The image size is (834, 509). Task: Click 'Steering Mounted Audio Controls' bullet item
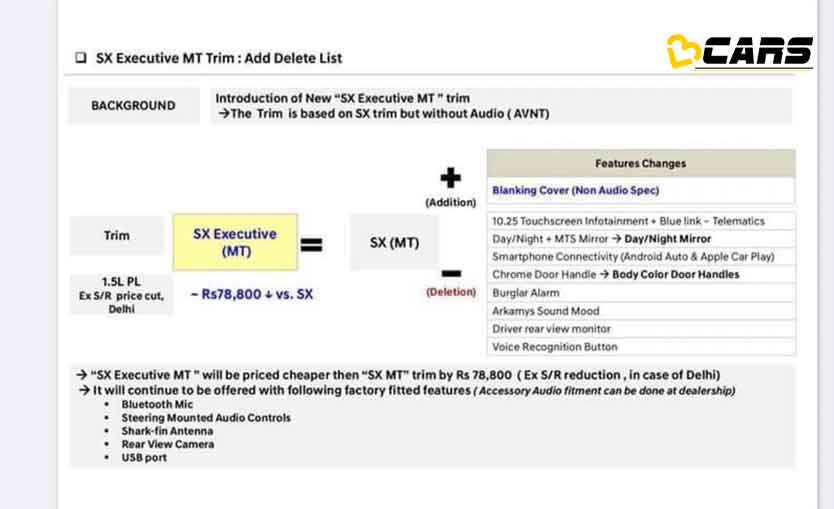206,418
